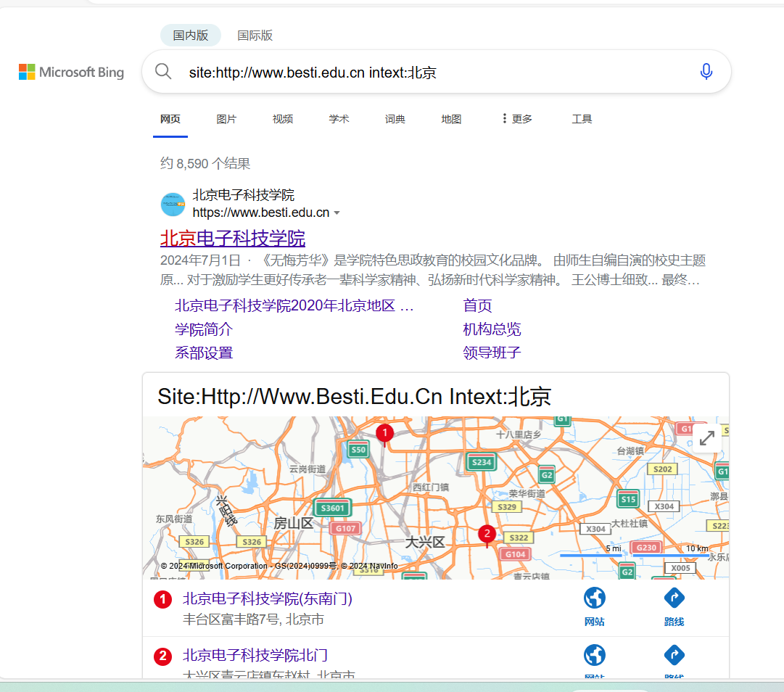Image resolution: width=784 pixels, height=692 pixels.
Task: Switch to the 地图 tab
Action: tap(451, 118)
